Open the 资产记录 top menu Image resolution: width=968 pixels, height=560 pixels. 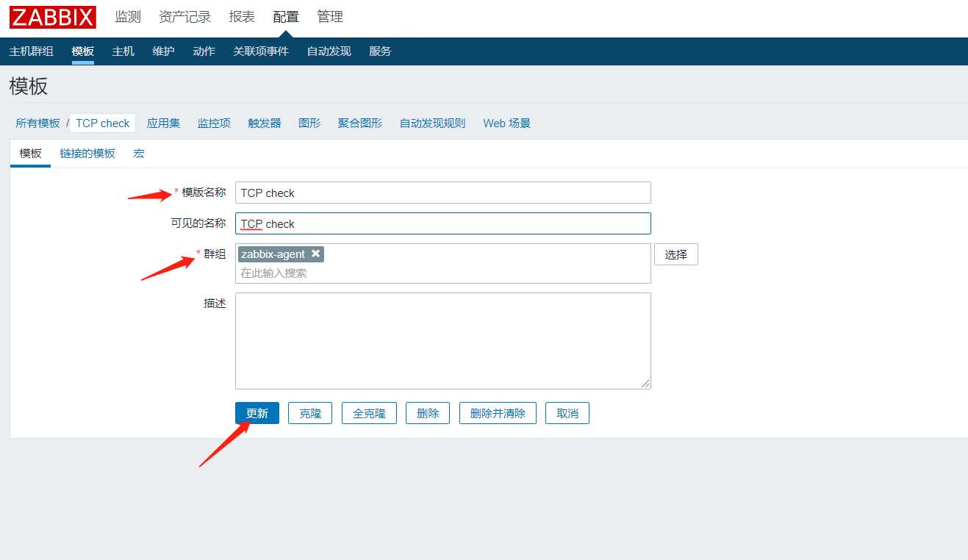click(184, 17)
